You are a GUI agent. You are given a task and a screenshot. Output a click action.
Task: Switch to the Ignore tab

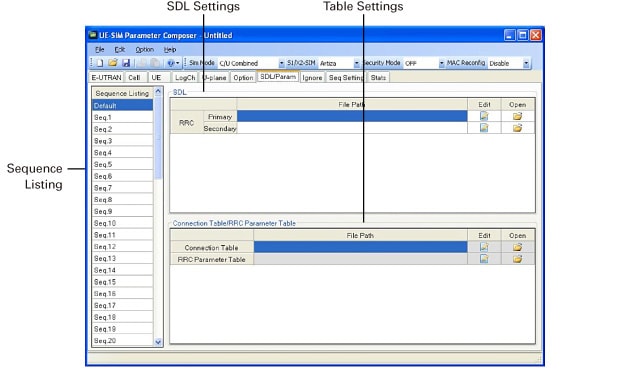(x=312, y=78)
